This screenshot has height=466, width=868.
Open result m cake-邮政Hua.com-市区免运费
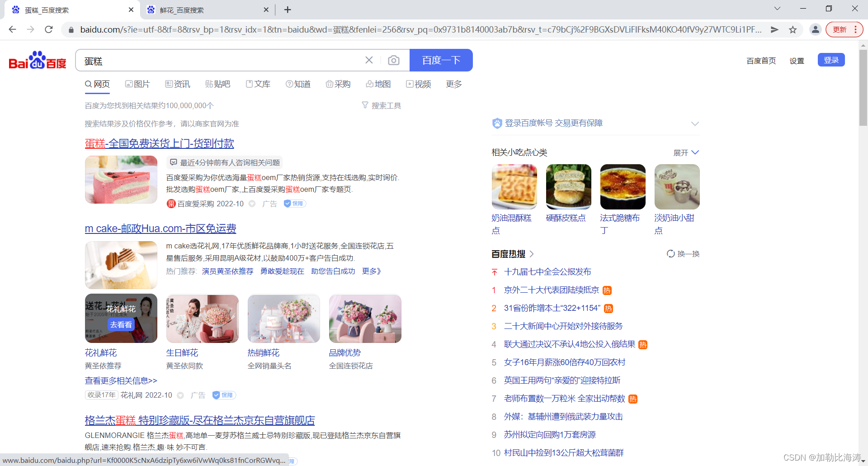pos(160,228)
